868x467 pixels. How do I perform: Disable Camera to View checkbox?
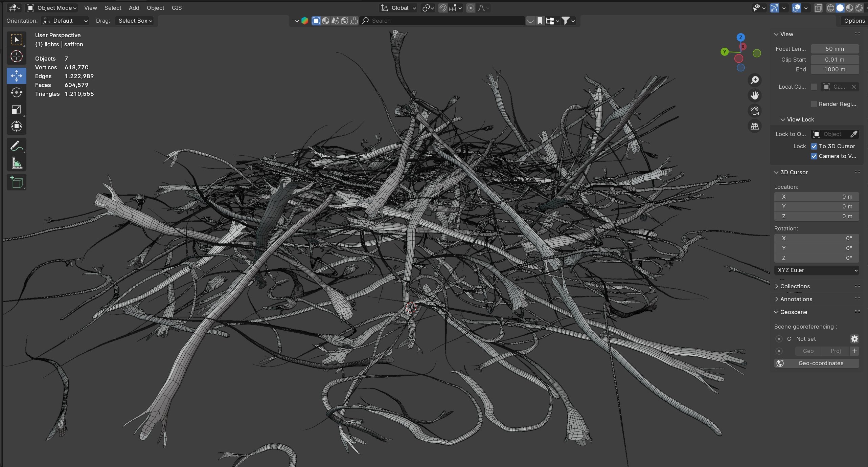click(814, 156)
